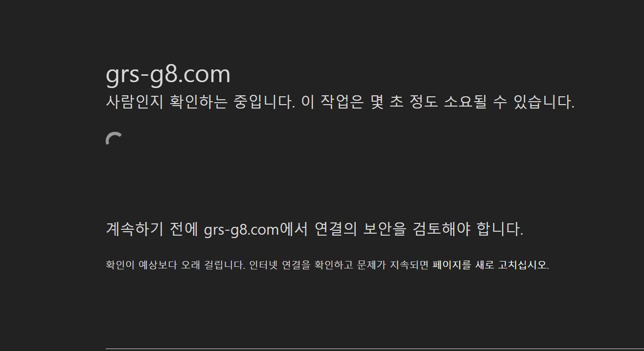Viewport: 644px width, 351px height.
Task: Click grs-g8.com inside the security review sentence
Action: pos(241,229)
